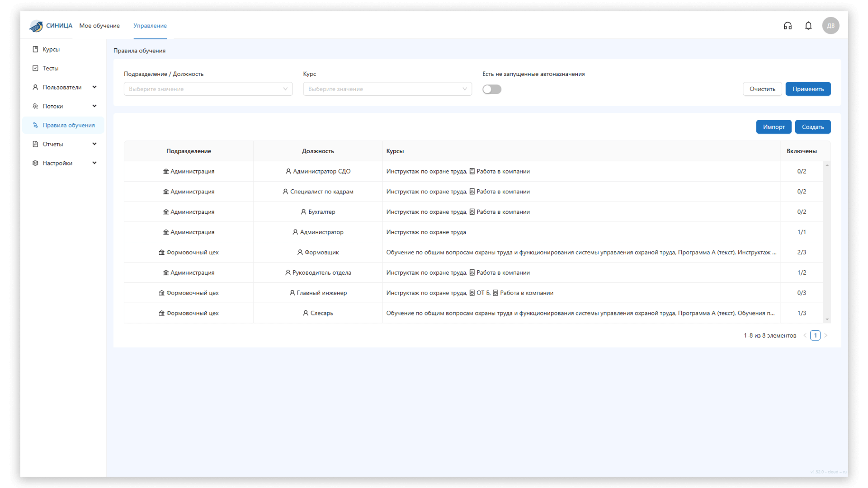The height and width of the screenshot is (488, 868).
Task: Click the Настройки gear icon
Action: point(35,163)
